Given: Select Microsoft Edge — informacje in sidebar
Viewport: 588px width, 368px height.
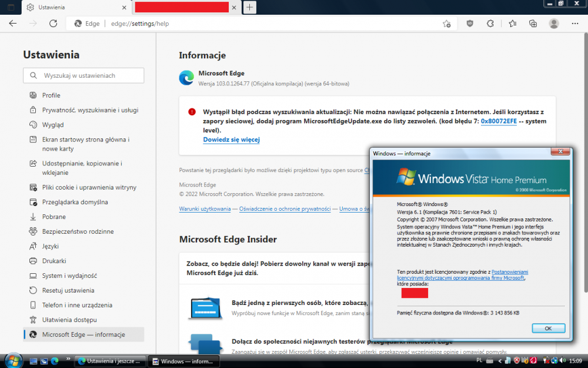Looking at the screenshot, I should point(83,334).
